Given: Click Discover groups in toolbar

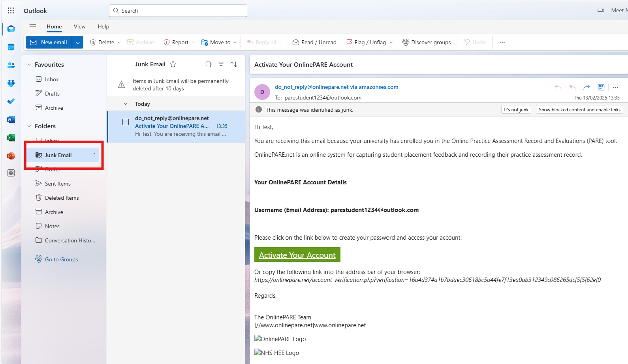Looking at the screenshot, I should [x=427, y=42].
